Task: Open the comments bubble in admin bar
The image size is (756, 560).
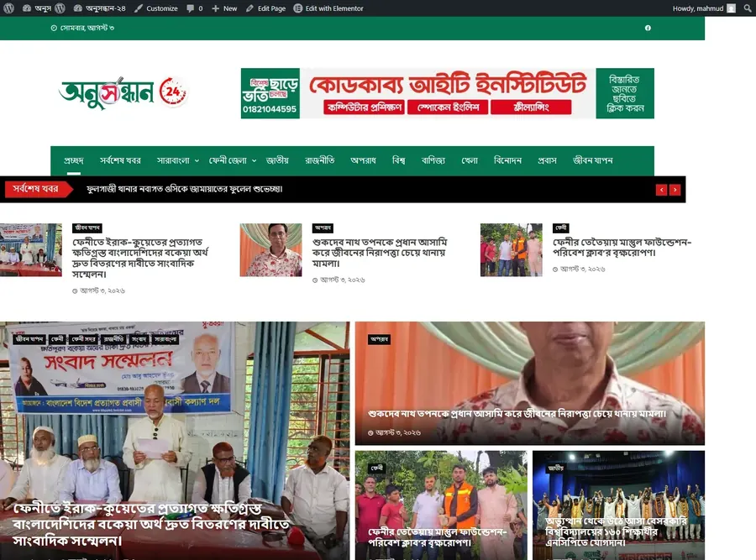Action: pos(194,8)
